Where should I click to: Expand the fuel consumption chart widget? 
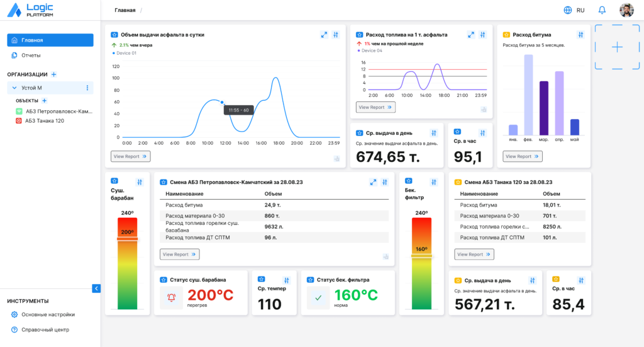(x=470, y=35)
